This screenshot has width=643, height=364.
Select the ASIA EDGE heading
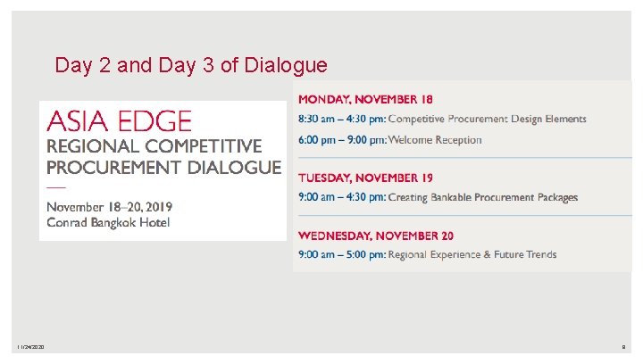120,121
